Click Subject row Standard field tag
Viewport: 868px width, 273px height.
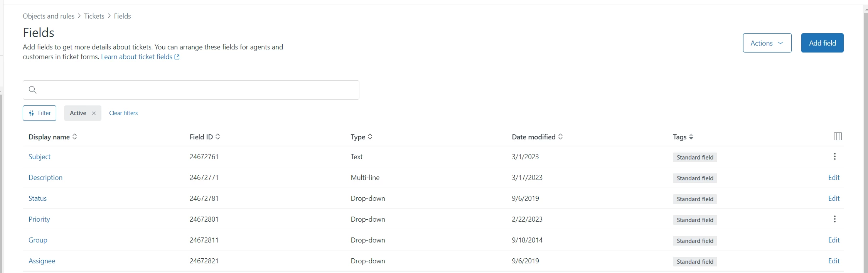(695, 158)
